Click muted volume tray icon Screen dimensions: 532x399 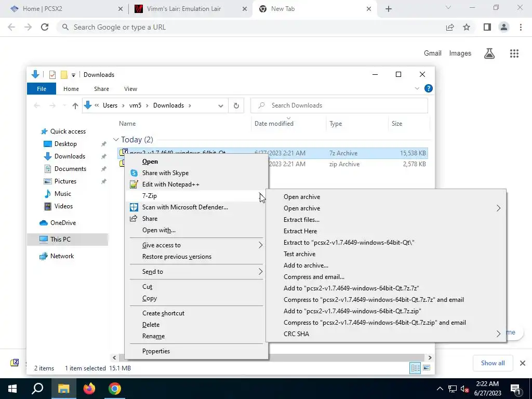(464, 389)
